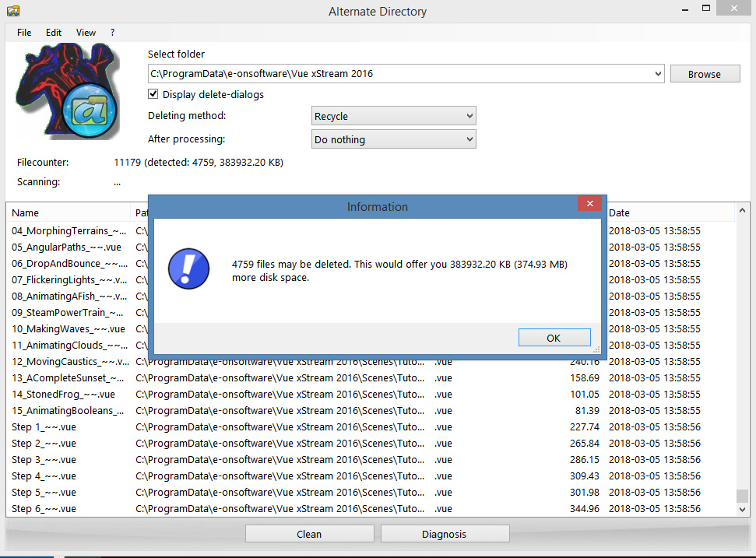This screenshot has height=558, width=756.
Task: Expand the After processing dropdown
Action: click(x=393, y=140)
